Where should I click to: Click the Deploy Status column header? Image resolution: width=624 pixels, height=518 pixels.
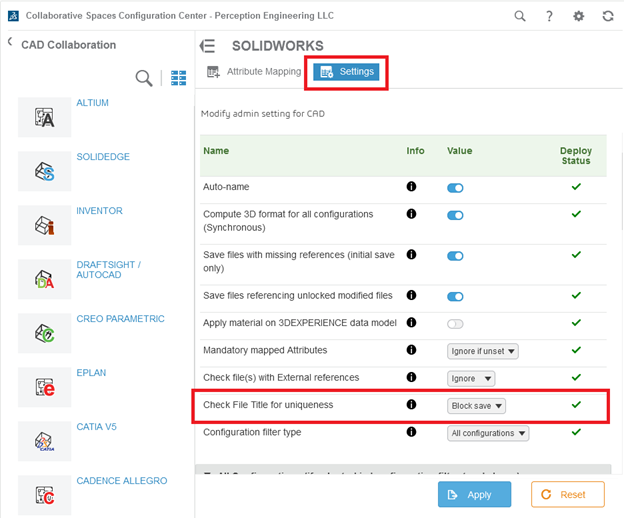pos(576,156)
